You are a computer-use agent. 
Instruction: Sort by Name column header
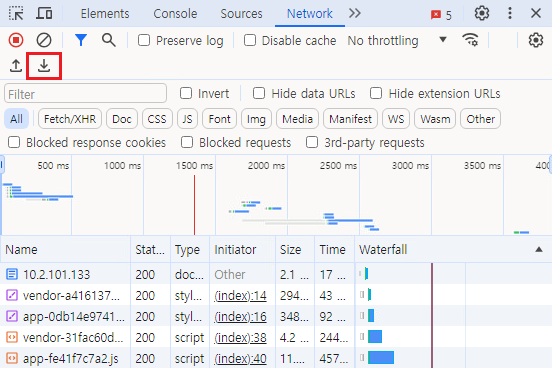pos(65,249)
